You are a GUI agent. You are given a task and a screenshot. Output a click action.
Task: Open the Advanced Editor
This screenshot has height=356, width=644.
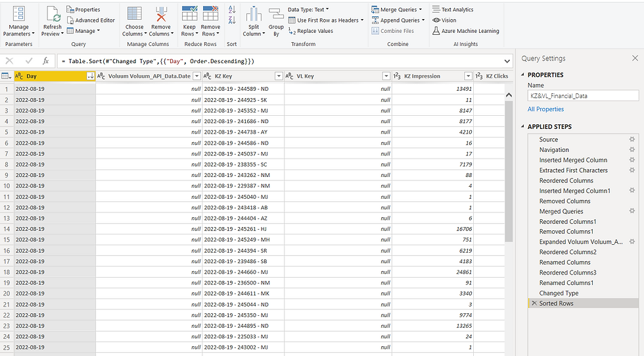pyautogui.click(x=91, y=20)
